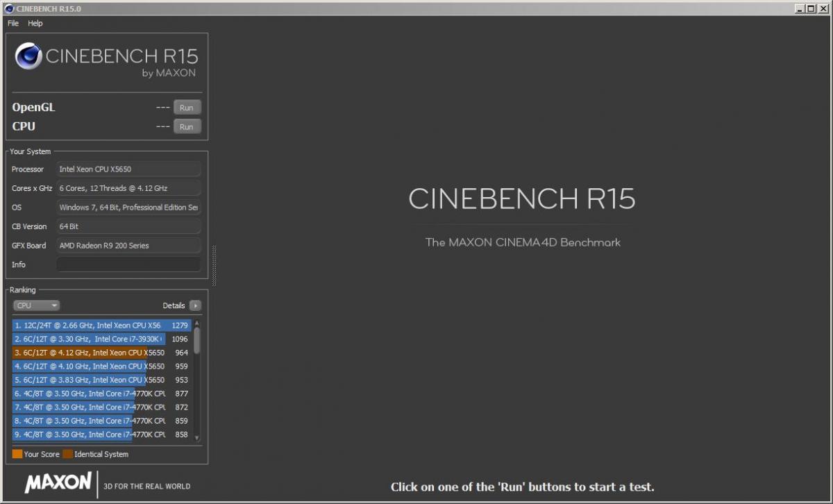Image resolution: width=833 pixels, height=504 pixels.
Task: Select ranking row 7 with score 872
Action: 101,407
